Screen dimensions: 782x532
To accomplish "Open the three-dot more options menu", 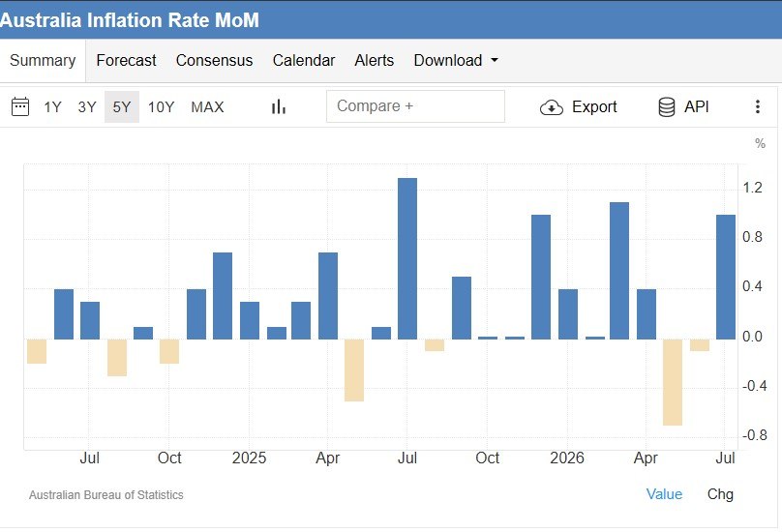I will (758, 106).
